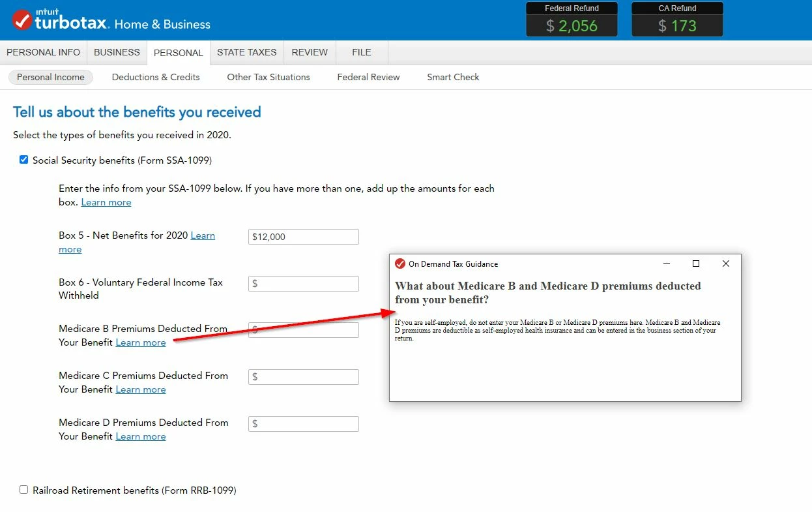The image size is (812, 512).
Task: Close the On Demand Tax Guidance window
Action: pyautogui.click(x=726, y=264)
